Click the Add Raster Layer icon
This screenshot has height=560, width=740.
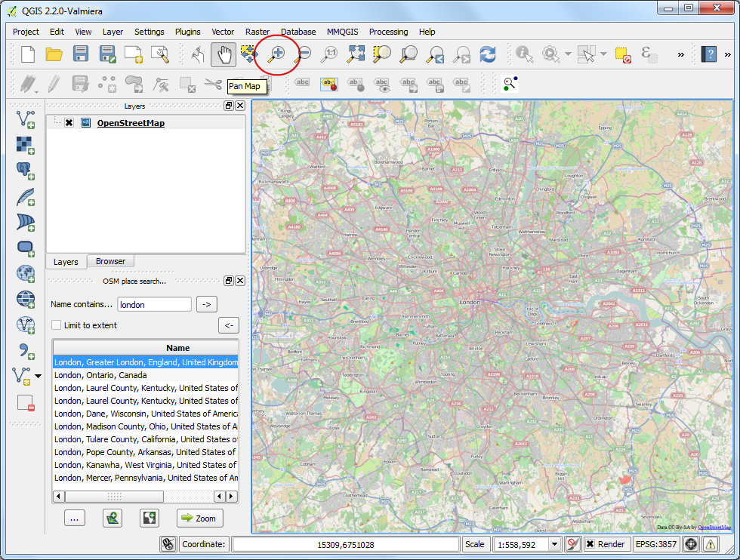(26, 146)
